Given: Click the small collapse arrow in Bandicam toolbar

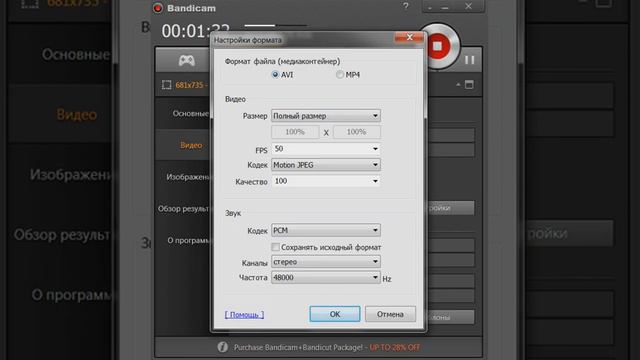Looking at the screenshot, I should pos(458,84).
